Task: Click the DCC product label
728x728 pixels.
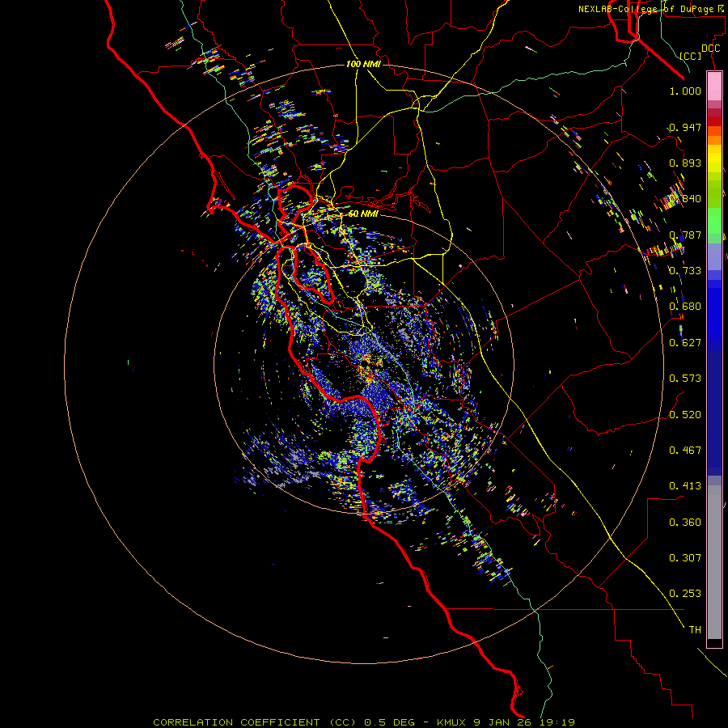Action: (x=710, y=49)
